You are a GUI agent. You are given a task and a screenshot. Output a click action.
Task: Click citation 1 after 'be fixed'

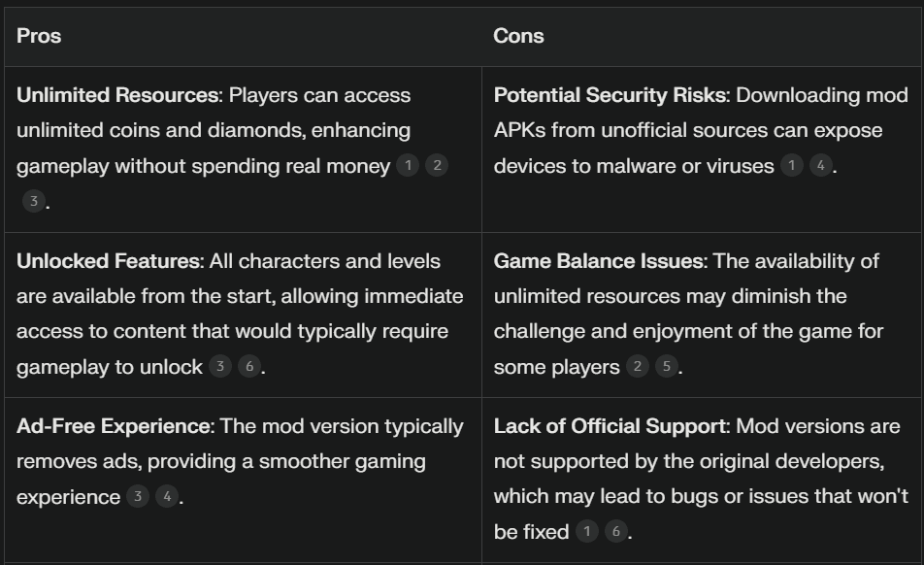click(587, 531)
